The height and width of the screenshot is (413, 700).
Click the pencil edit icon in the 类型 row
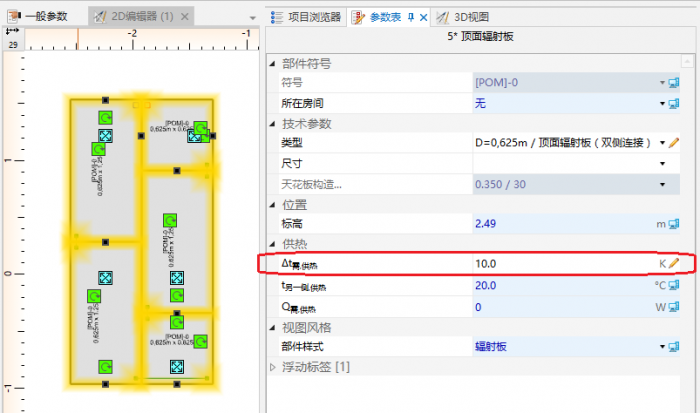(674, 143)
